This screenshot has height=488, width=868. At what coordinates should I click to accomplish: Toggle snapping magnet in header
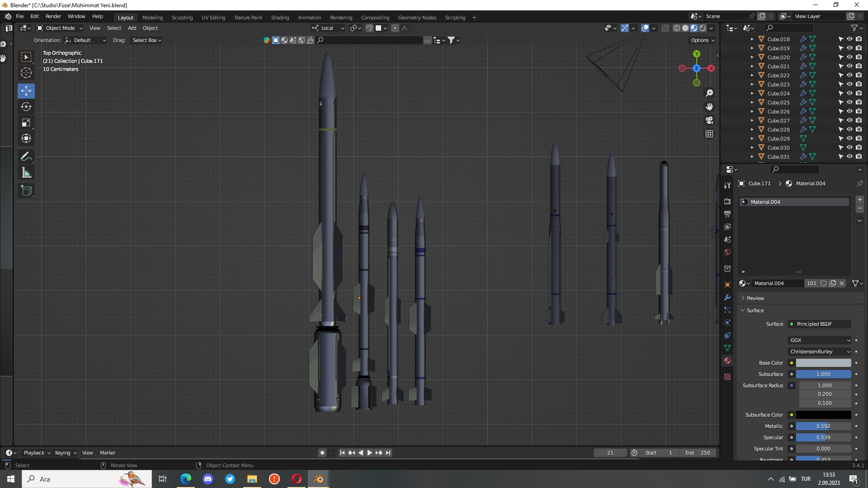click(x=369, y=28)
